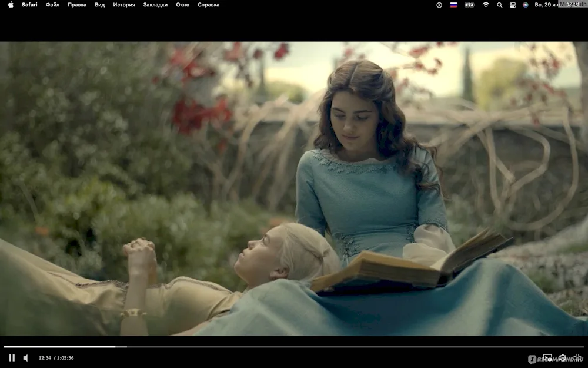The height and width of the screenshot is (368, 588).
Task: Pause the video playback
Action: pos(12,358)
